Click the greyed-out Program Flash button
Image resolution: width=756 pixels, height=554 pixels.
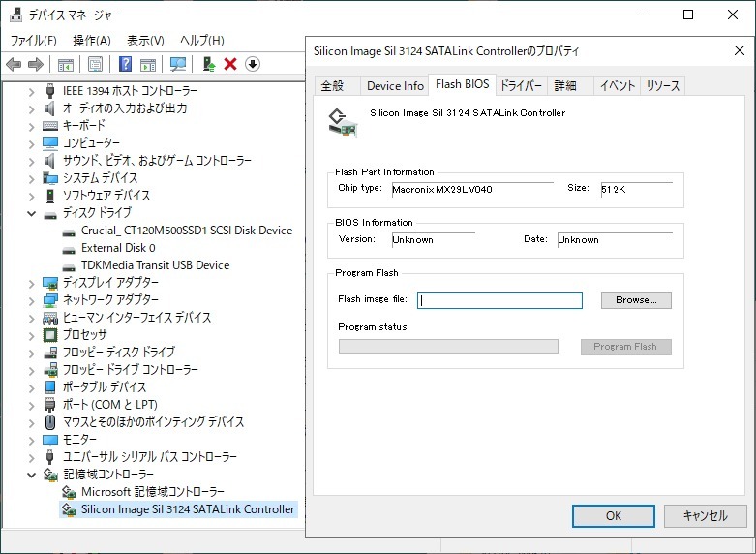(626, 347)
